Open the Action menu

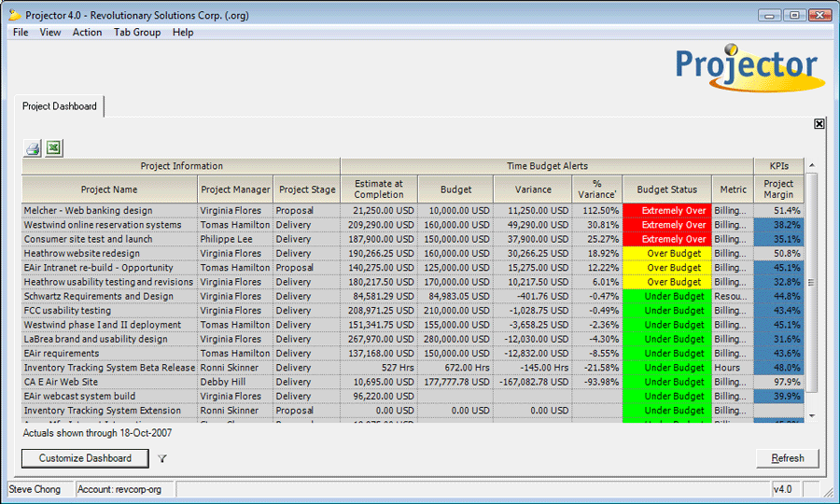point(87,32)
